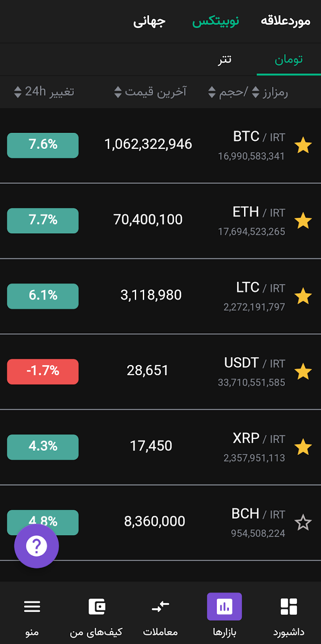Select the Toman (تومان) tab
This screenshot has width=321, height=644.
tap(289, 59)
